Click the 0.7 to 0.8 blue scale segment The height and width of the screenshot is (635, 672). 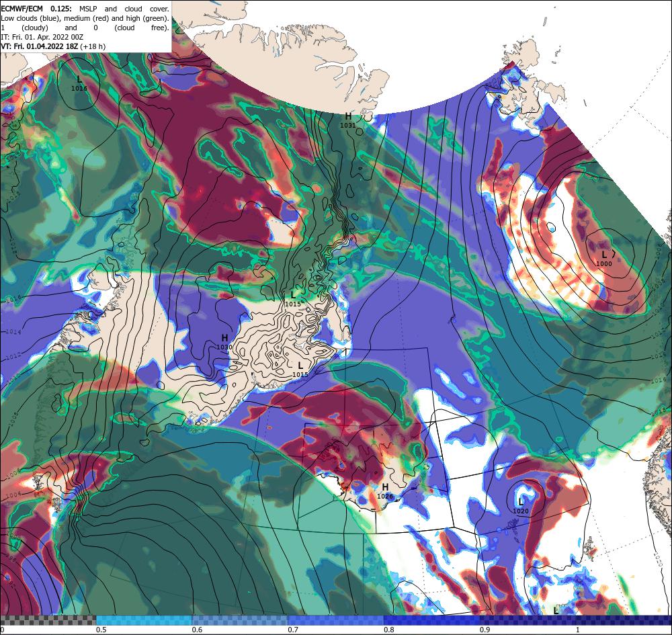336,620
